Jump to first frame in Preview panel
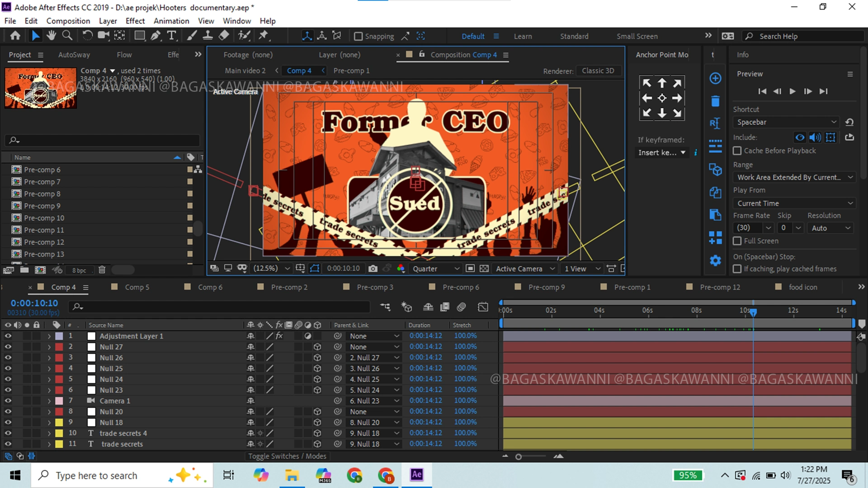This screenshot has height=488, width=868. point(762,91)
